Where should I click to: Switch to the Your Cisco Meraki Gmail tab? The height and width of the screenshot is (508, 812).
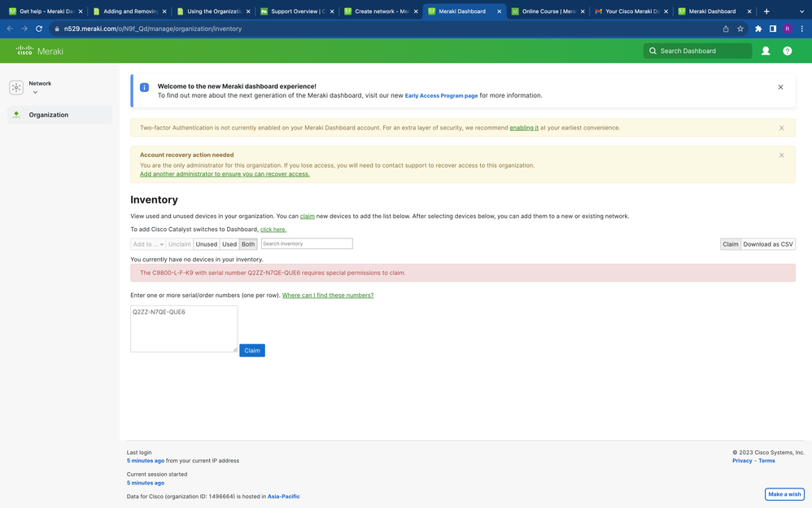pyautogui.click(x=632, y=11)
